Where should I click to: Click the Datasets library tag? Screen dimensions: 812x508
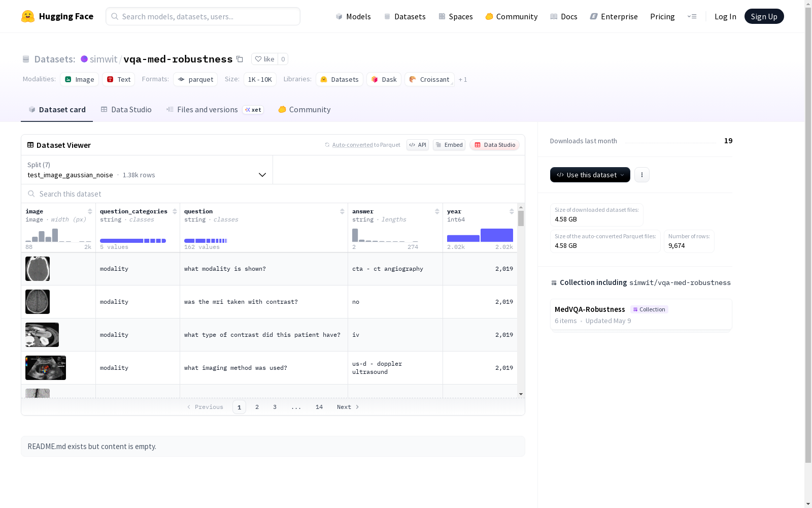coord(340,79)
